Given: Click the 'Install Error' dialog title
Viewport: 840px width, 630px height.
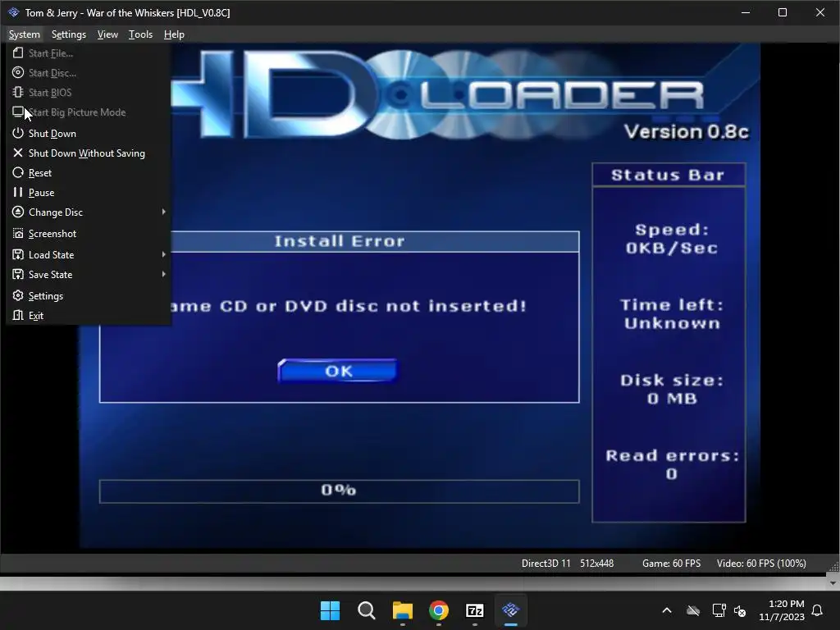Looking at the screenshot, I should point(339,241).
